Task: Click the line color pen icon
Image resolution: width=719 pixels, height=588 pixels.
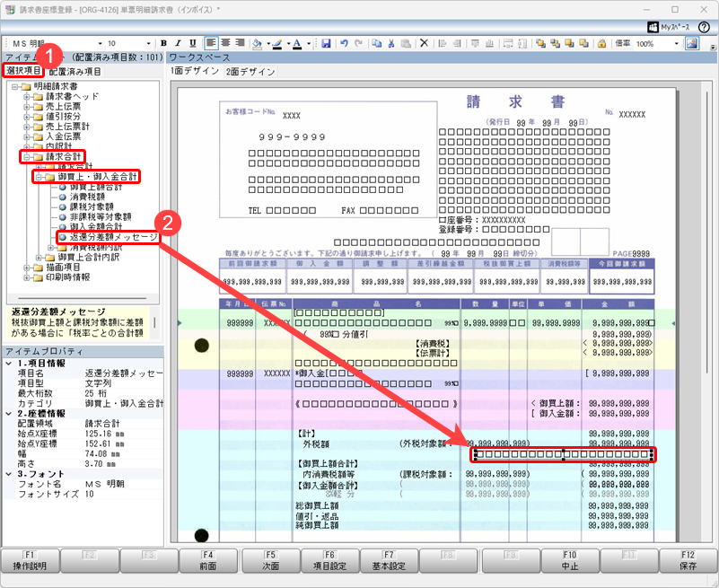Action: click(x=277, y=44)
